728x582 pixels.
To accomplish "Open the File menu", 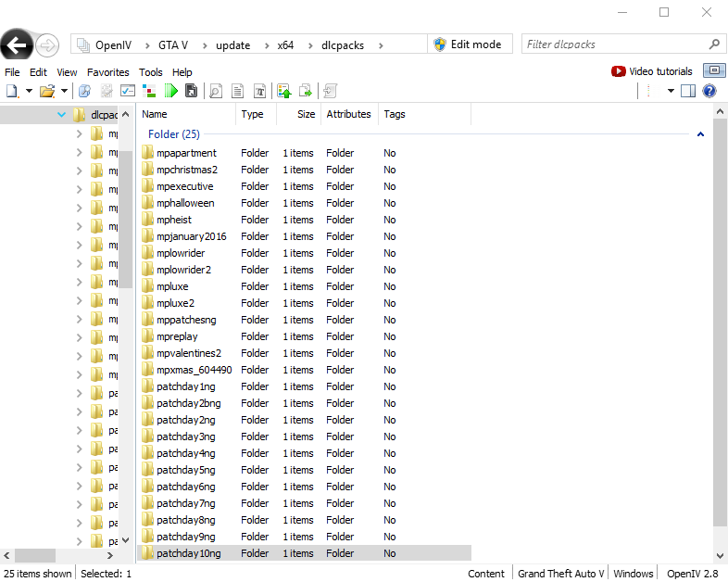I will click(12, 72).
